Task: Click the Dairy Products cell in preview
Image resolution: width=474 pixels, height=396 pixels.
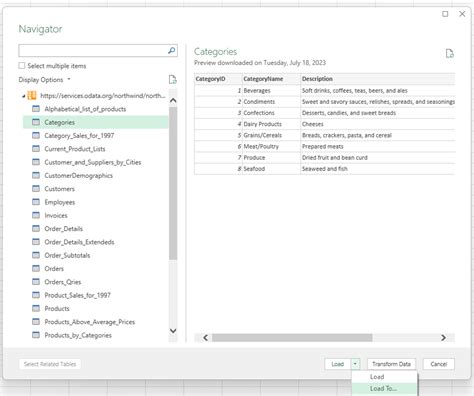Action: (271, 124)
